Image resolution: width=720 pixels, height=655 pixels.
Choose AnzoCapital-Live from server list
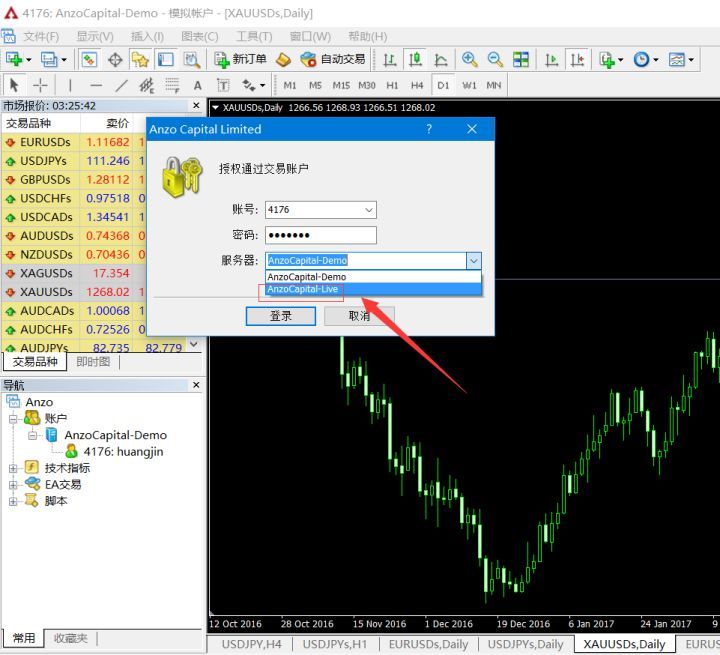point(303,290)
